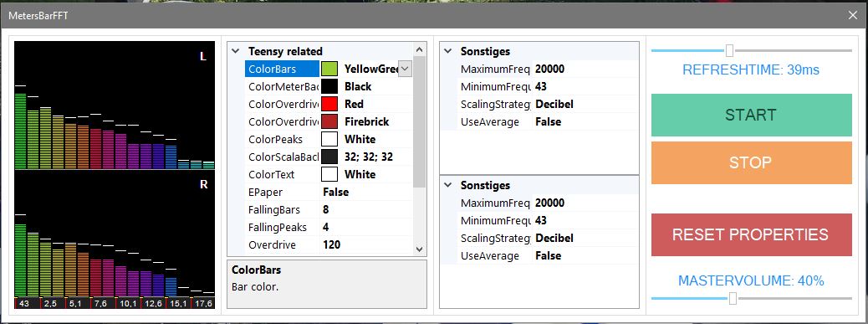Click the R channel spectrum meter
Viewport: 868px width, 324px height.
pyautogui.click(x=115, y=234)
